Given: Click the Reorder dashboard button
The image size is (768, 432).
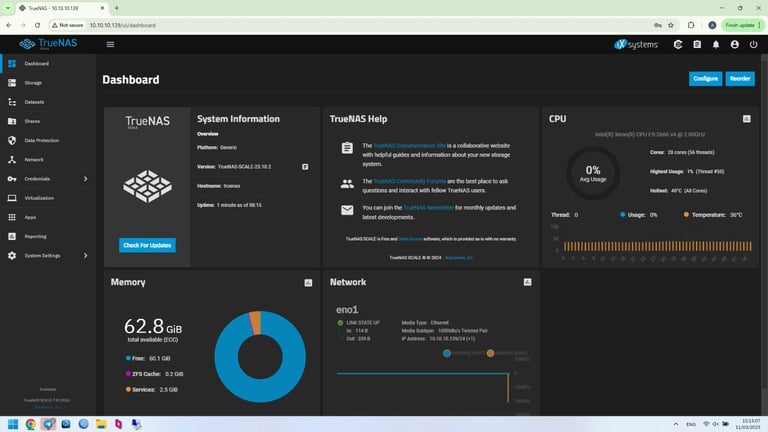Looking at the screenshot, I should [x=740, y=79].
